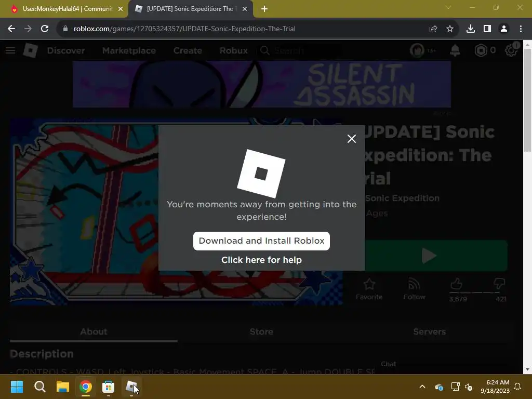Show hidden system tray icons
This screenshot has width=532, height=399.
pyautogui.click(x=422, y=387)
